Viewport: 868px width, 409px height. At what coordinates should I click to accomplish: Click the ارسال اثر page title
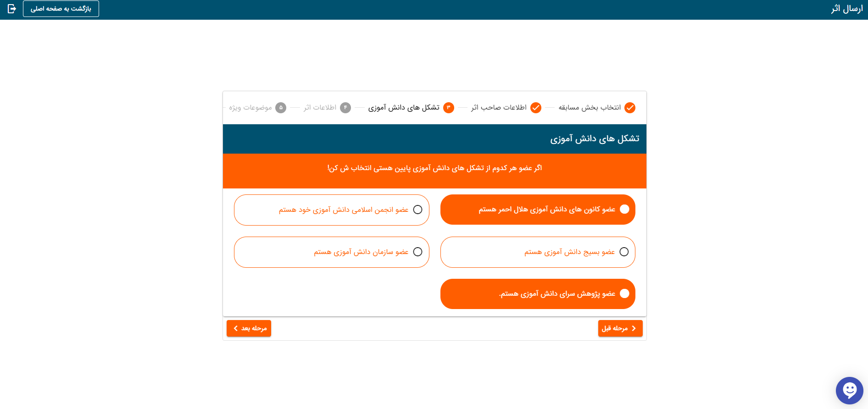pyautogui.click(x=846, y=9)
